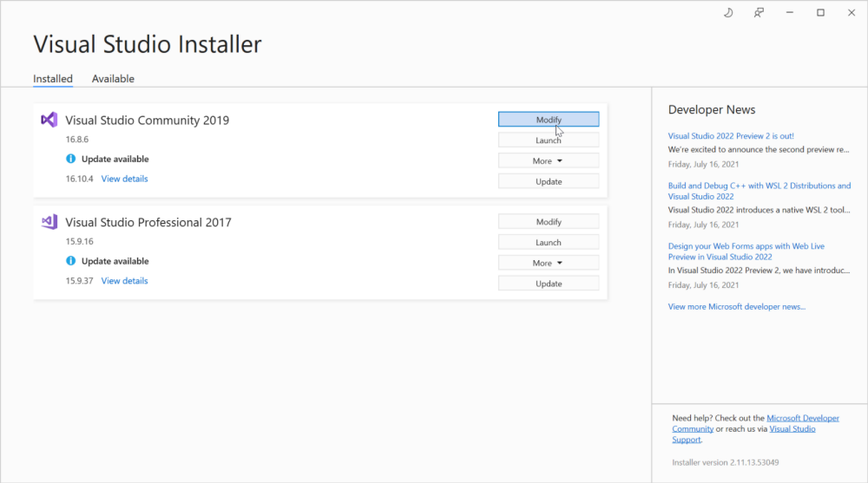
Task: Click the Developer News heading
Action: [x=712, y=109]
